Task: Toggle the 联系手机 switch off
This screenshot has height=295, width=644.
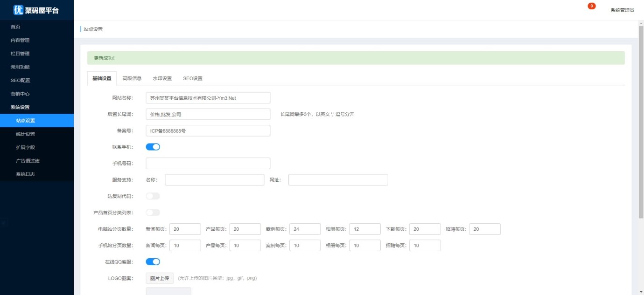Action: [153, 147]
